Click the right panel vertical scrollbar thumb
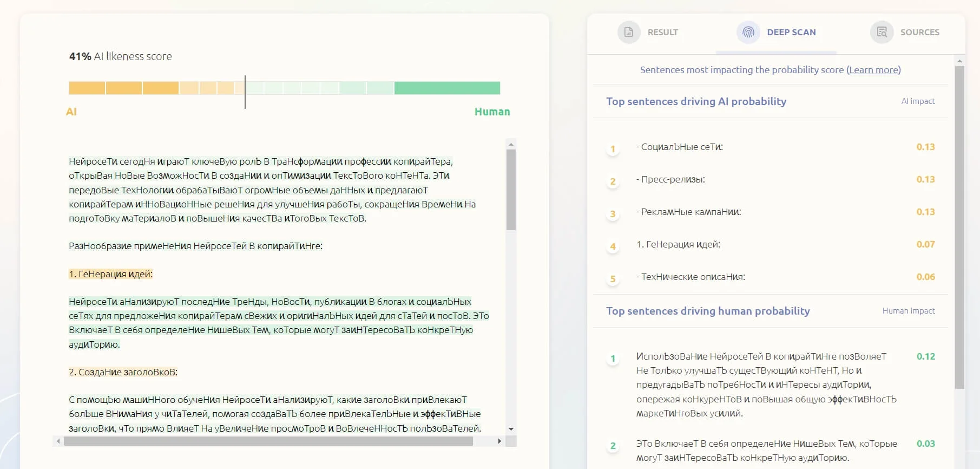This screenshot has width=980, height=469. point(959,227)
